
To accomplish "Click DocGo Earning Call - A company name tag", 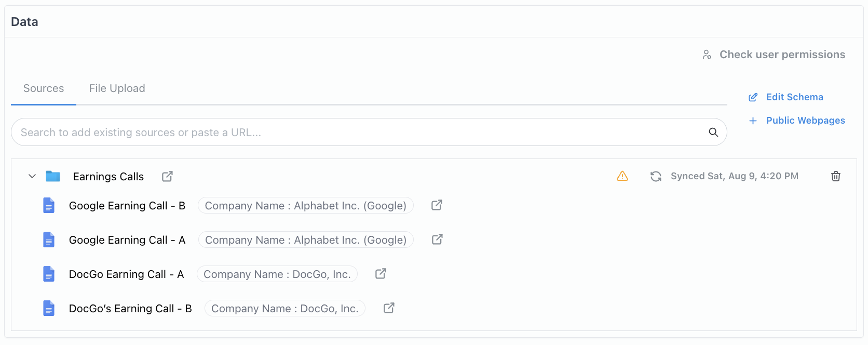I will point(277,274).
